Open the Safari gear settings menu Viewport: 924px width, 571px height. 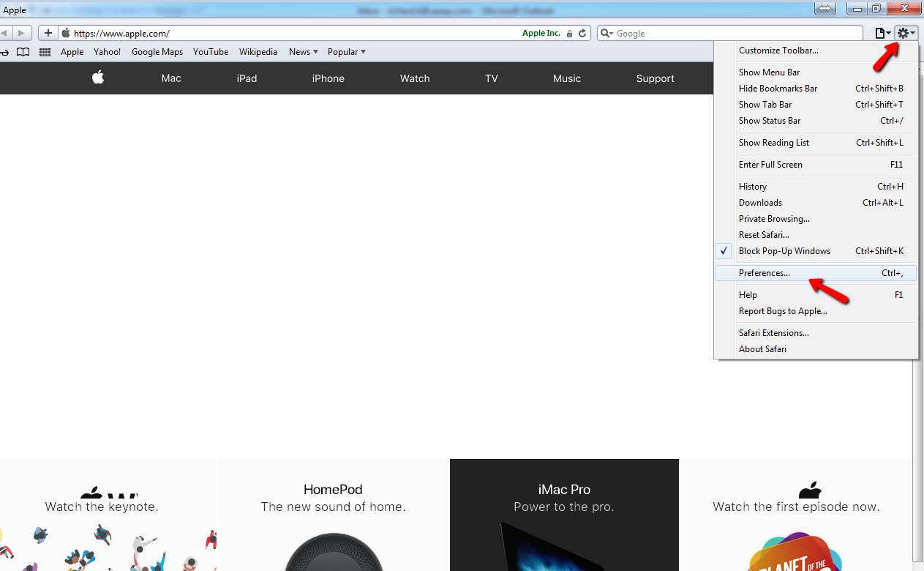(x=906, y=33)
